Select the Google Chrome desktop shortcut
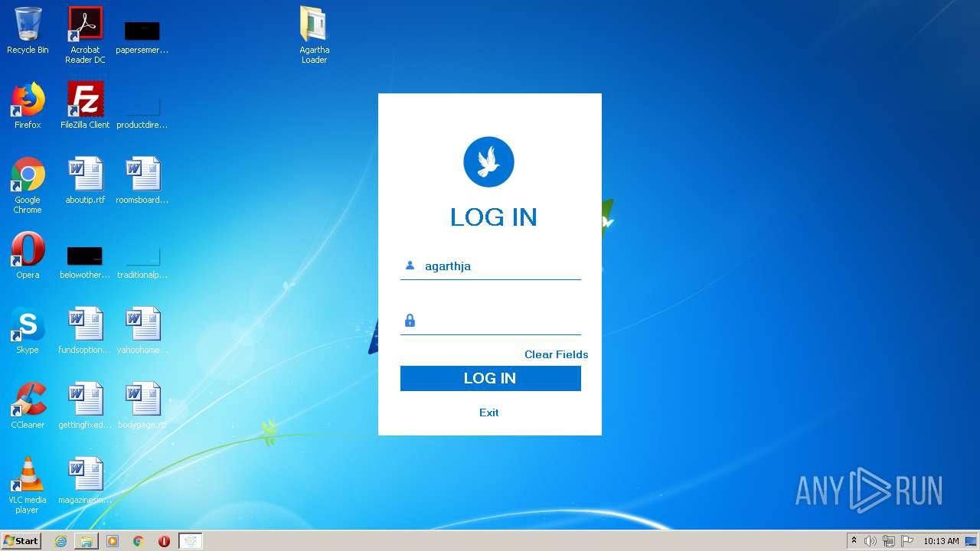Screen dimensions: 980x551 click(28, 185)
